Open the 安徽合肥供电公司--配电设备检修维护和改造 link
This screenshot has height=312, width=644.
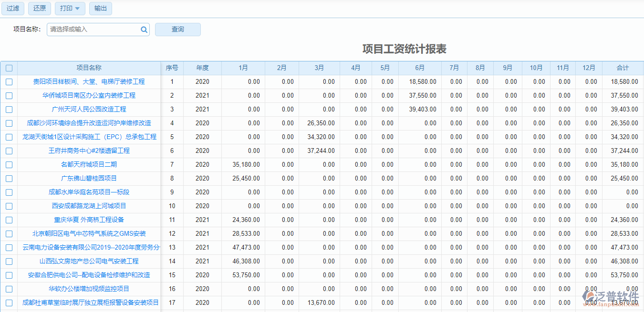click(x=88, y=275)
